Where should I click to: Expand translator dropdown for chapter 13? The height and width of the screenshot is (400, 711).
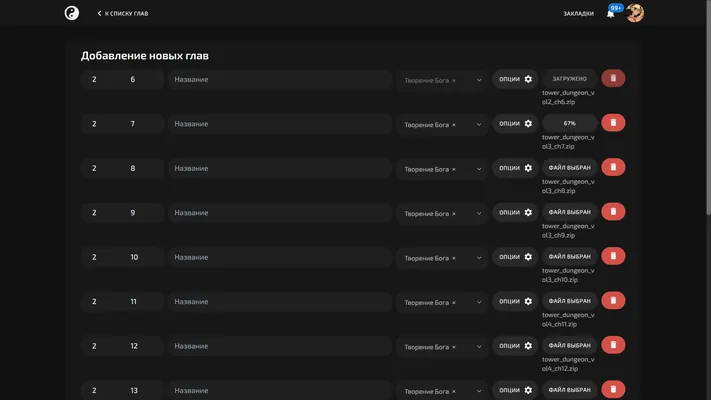(479, 391)
